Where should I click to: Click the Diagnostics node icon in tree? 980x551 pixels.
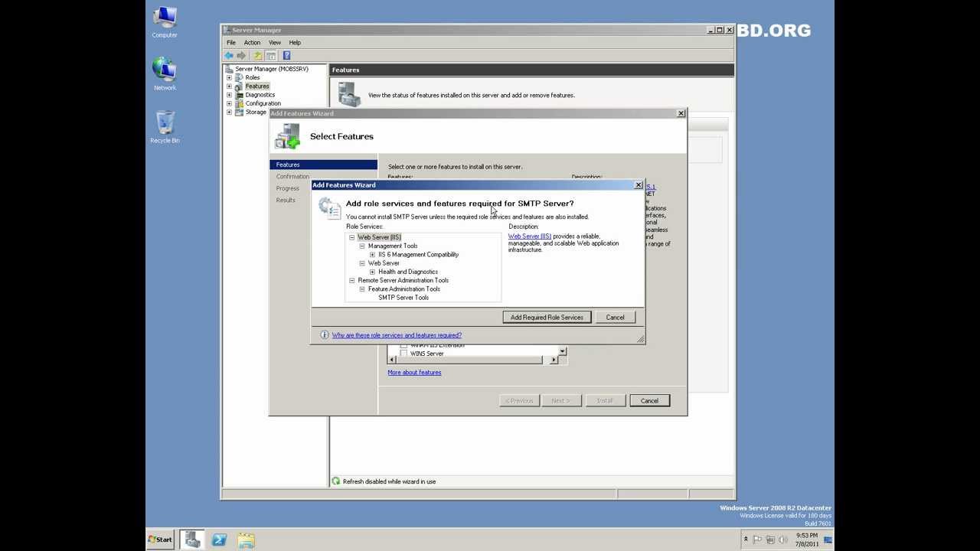(x=239, y=95)
